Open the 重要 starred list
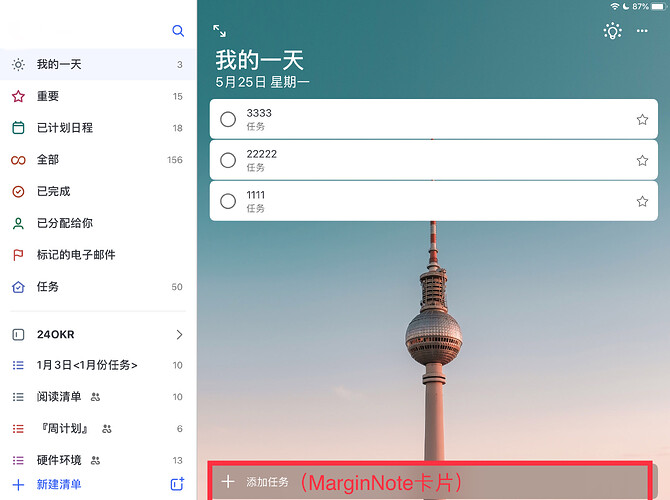670x500 pixels. click(x=98, y=96)
